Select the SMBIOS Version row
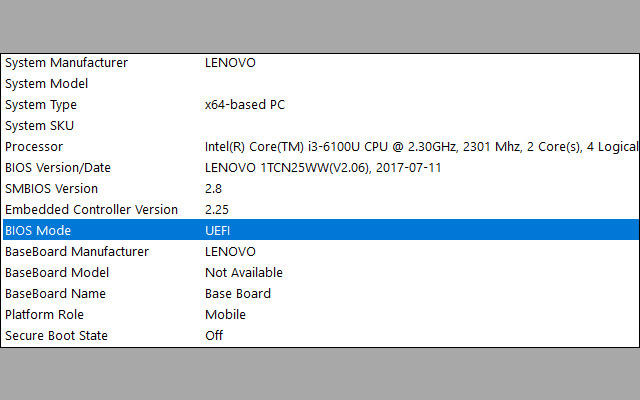640x400 pixels. (321, 189)
